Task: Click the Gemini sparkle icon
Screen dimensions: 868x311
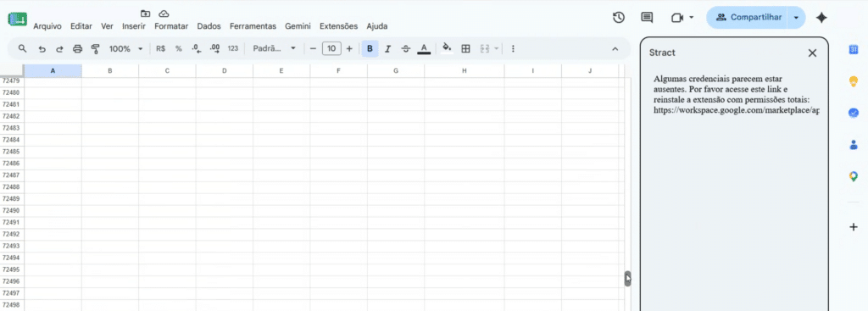Action: 821,18
